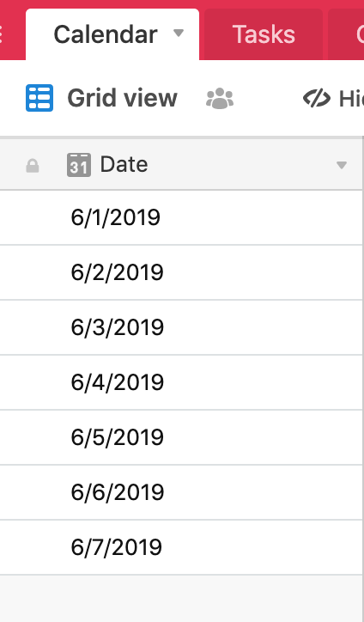This screenshot has height=622, width=364.
Task: Switch to the Tasks tab
Action: pos(264,34)
